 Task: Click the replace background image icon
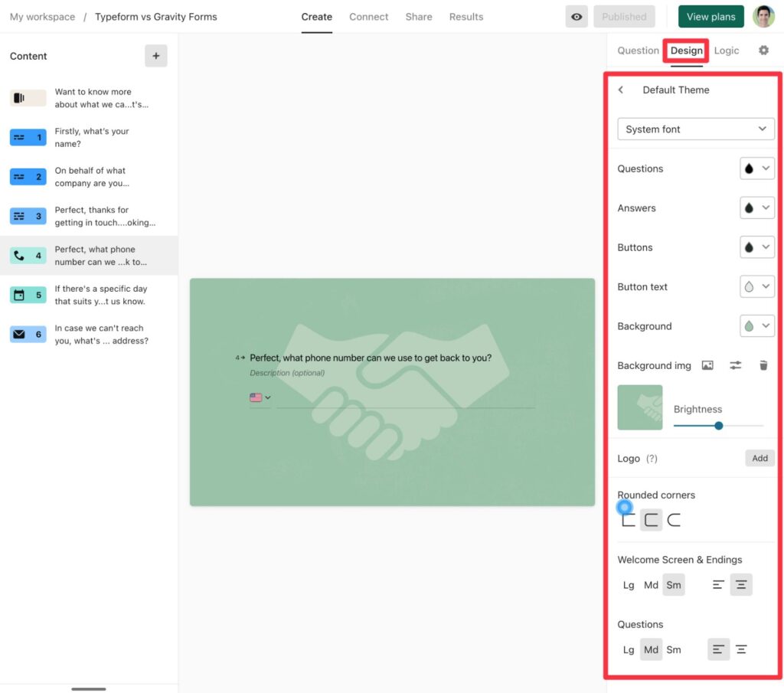pos(709,365)
